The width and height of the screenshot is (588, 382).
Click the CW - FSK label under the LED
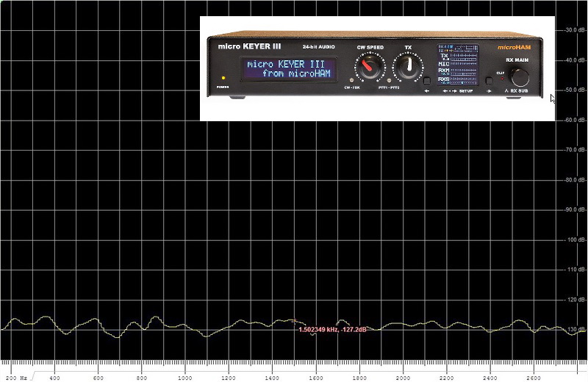point(352,87)
